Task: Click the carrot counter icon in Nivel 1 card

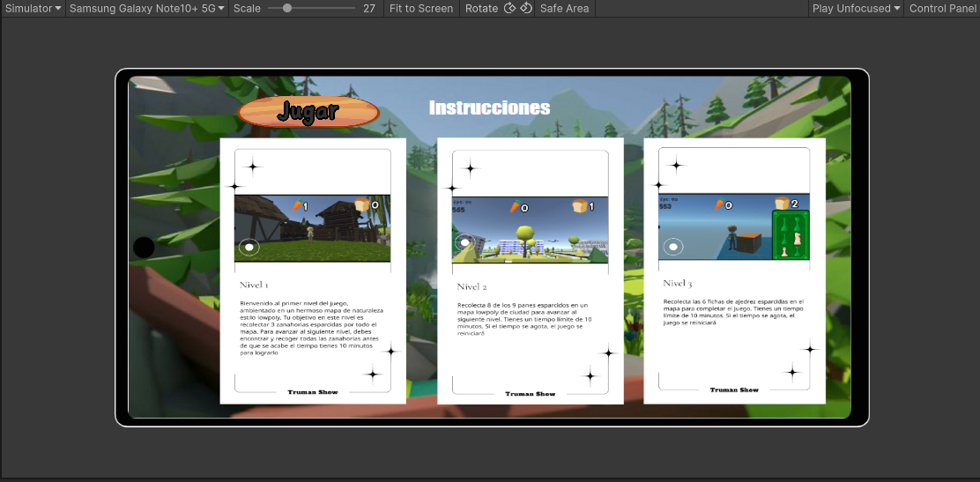Action: tap(298, 204)
